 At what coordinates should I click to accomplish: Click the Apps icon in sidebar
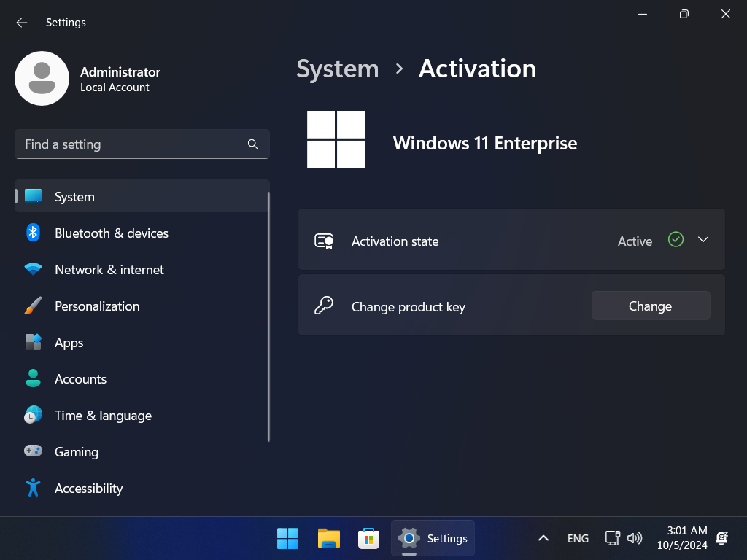(33, 342)
